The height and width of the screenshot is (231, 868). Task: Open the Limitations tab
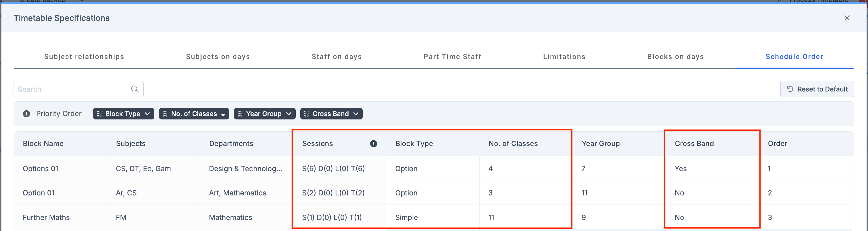pos(564,57)
